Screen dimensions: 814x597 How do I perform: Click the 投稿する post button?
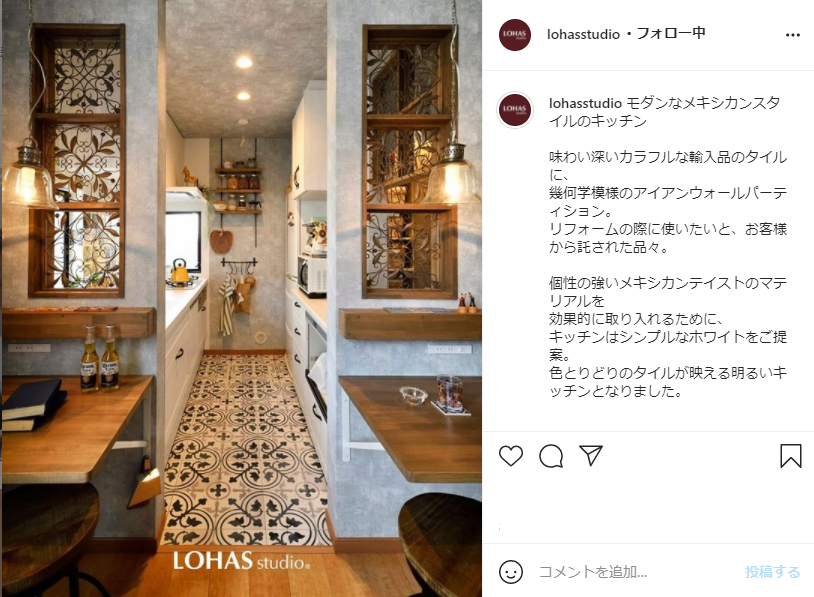[x=772, y=572]
